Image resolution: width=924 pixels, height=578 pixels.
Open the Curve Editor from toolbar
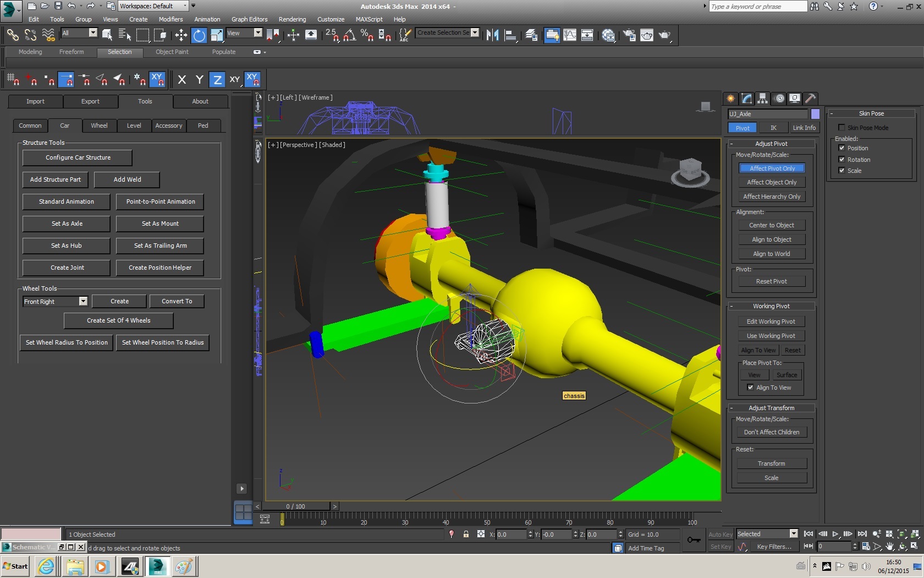[x=570, y=35]
